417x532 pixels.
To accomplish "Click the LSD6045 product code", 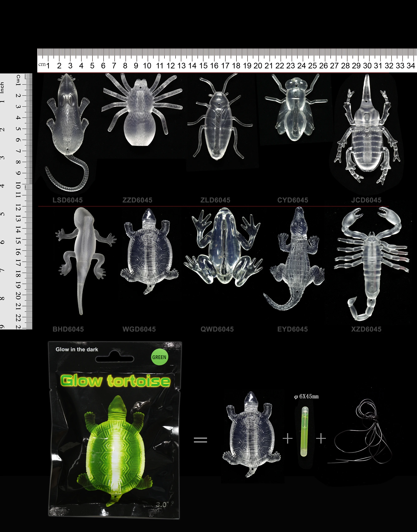I will click(x=68, y=200).
